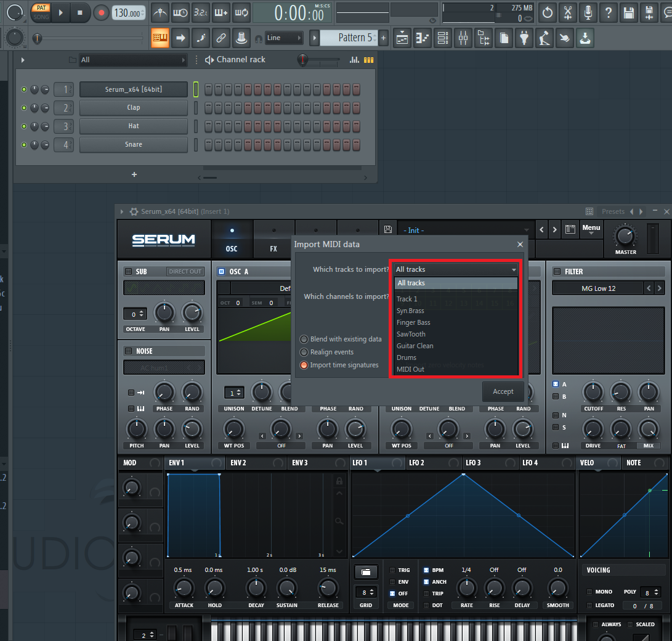The height and width of the screenshot is (641, 672).
Task: Toggle the metronome icon
Action: coord(160,13)
